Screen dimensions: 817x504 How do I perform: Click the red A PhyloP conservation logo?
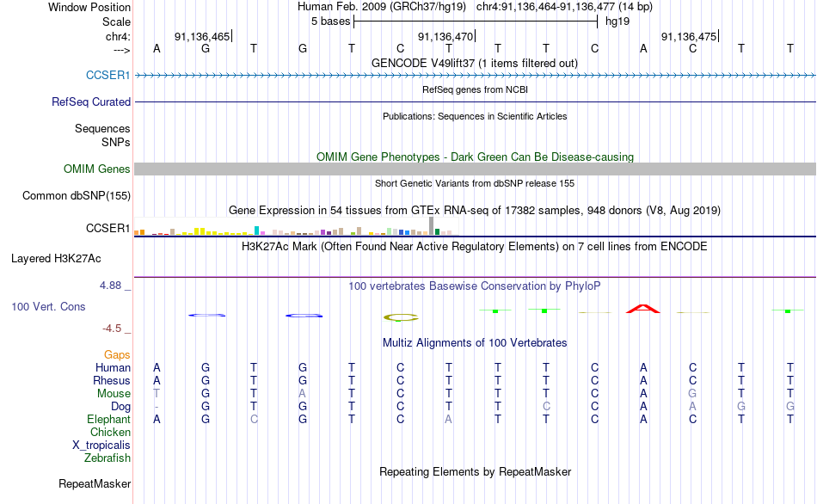coord(643,309)
